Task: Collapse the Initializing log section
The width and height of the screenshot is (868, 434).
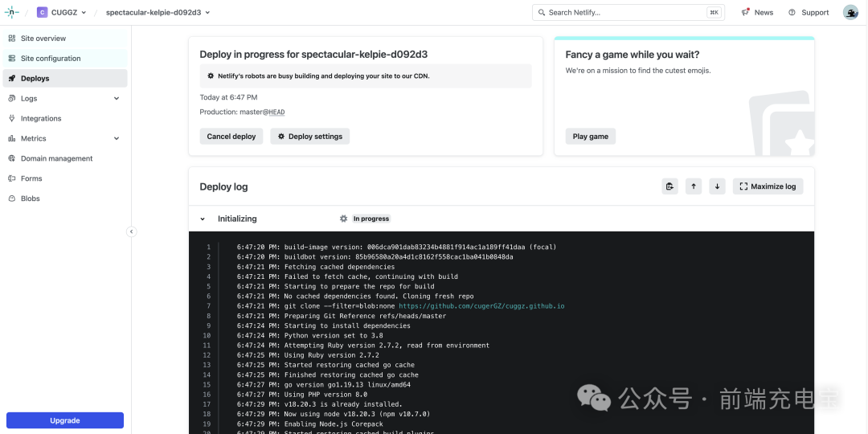Action: (203, 219)
